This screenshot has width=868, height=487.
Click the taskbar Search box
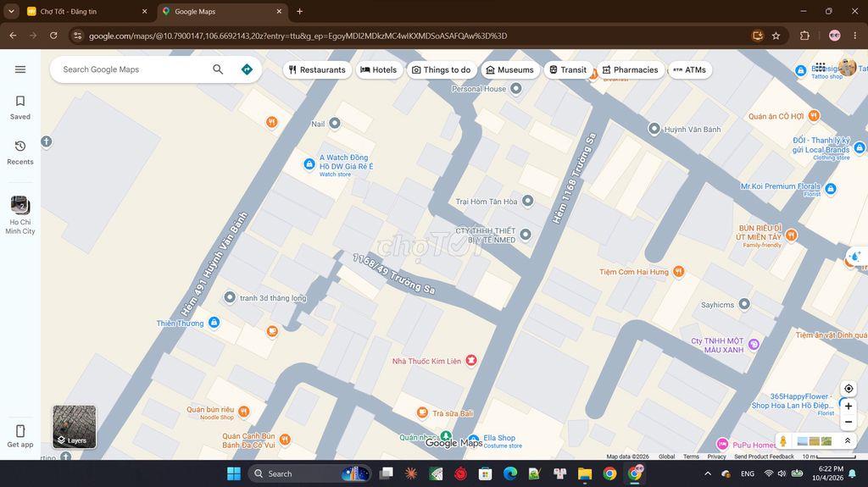click(309, 473)
